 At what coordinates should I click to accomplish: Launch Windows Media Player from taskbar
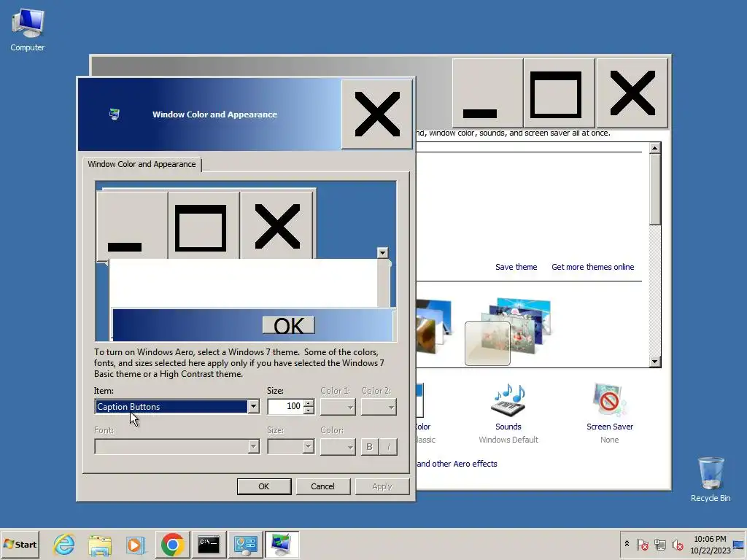(x=135, y=544)
